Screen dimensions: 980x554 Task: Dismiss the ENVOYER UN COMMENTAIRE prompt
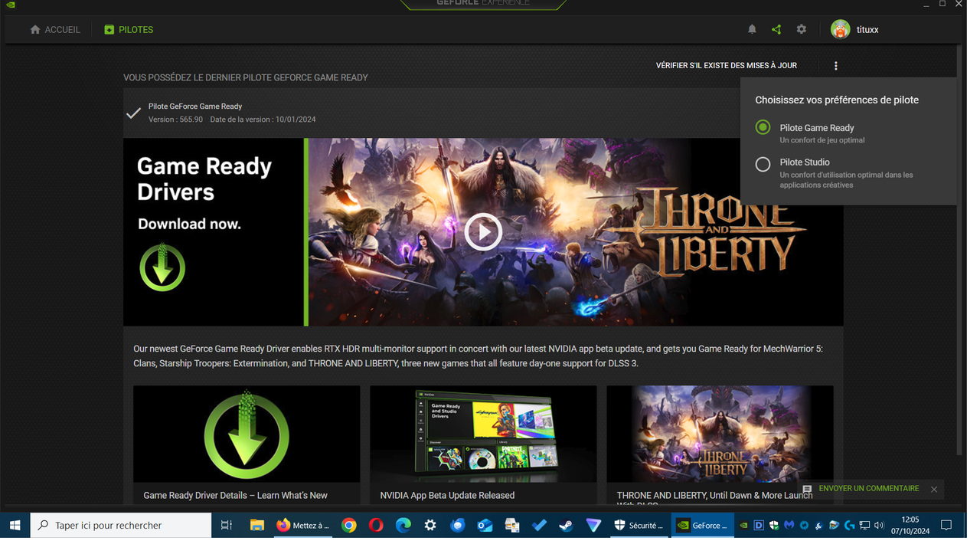pyautogui.click(x=934, y=489)
